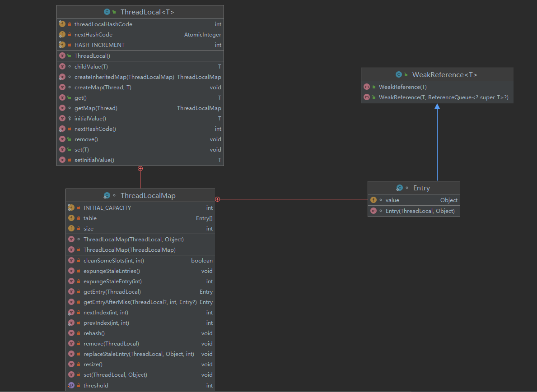This screenshot has height=392, width=537.
Task: Click the property icon beside threshold
Action: tap(72, 385)
